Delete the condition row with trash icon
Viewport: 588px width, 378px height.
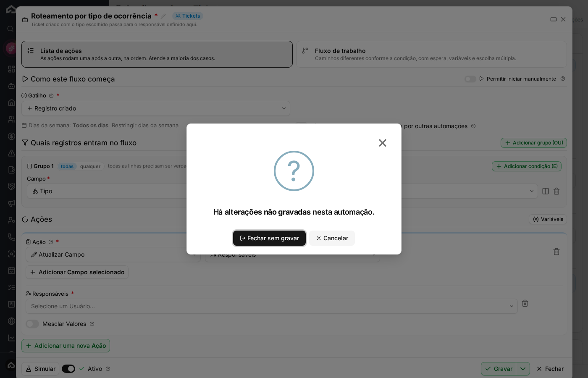(x=556, y=191)
